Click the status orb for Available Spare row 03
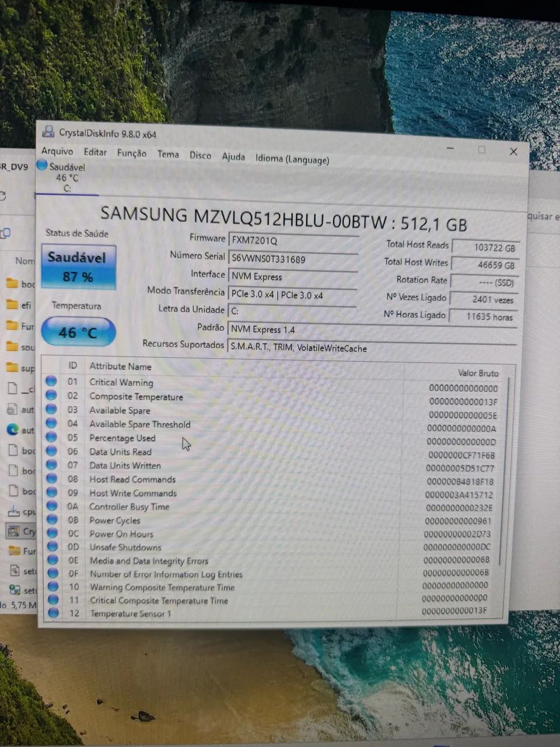Screen dimensions: 560x747 tap(51, 409)
